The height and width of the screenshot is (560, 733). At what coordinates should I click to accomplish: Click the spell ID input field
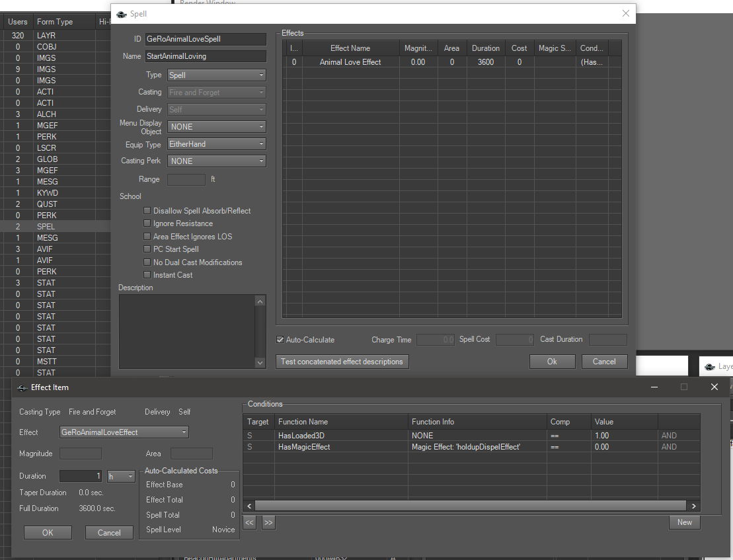206,39
